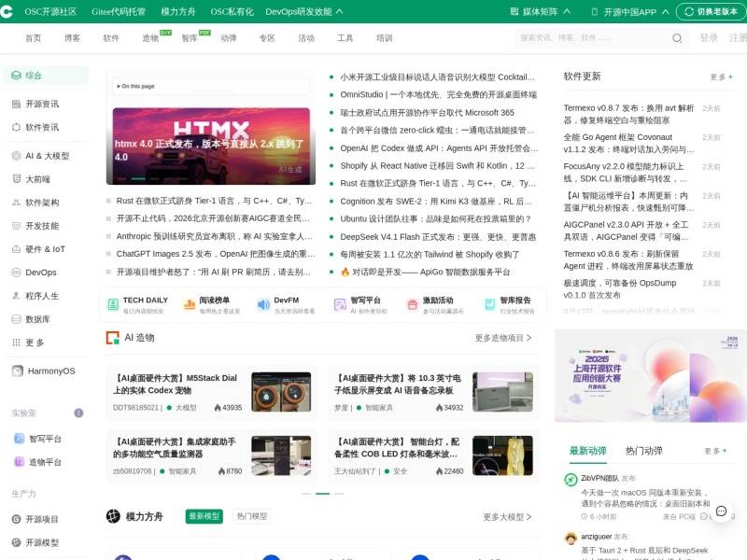Open Gitee代码托管 top link
747x560 pixels.
tap(119, 11)
